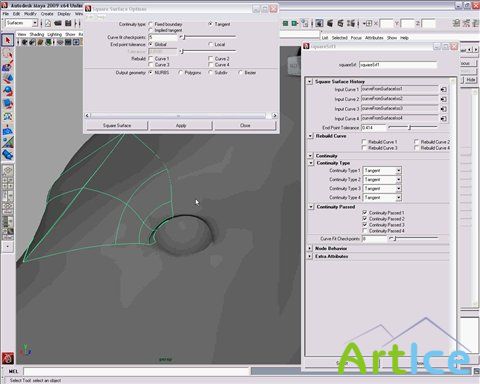Click the IPR render clapper icon
The height and width of the screenshot is (384, 480).
tap(340, 23)
